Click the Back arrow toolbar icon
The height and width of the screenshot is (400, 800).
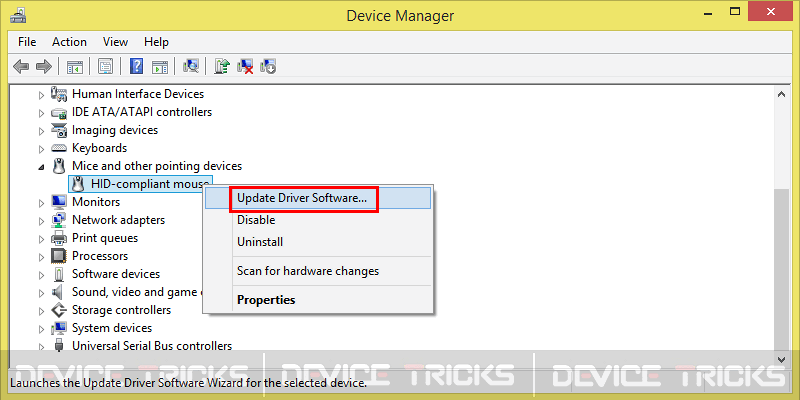[x=21, y=67]
